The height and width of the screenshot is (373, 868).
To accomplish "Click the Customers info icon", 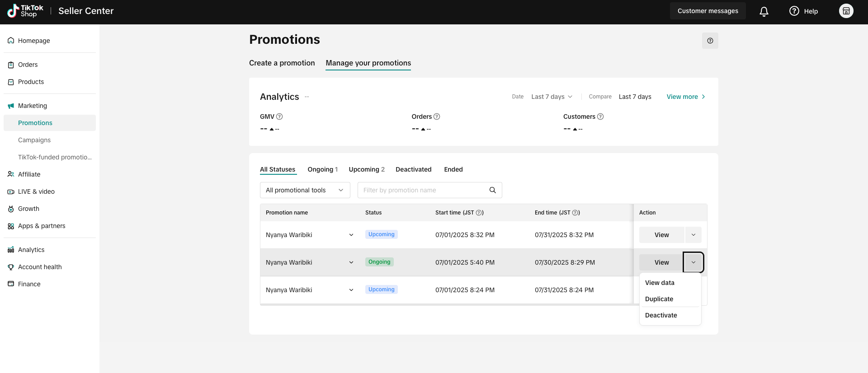I will click(x=600, y=117).
